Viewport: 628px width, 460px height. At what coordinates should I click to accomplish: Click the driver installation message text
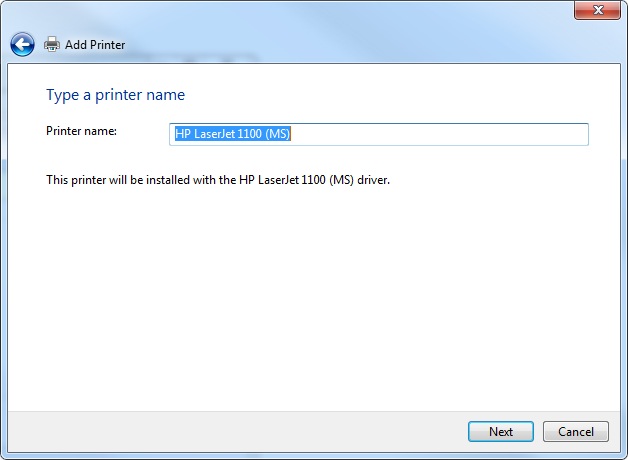[x=218, y=180]
